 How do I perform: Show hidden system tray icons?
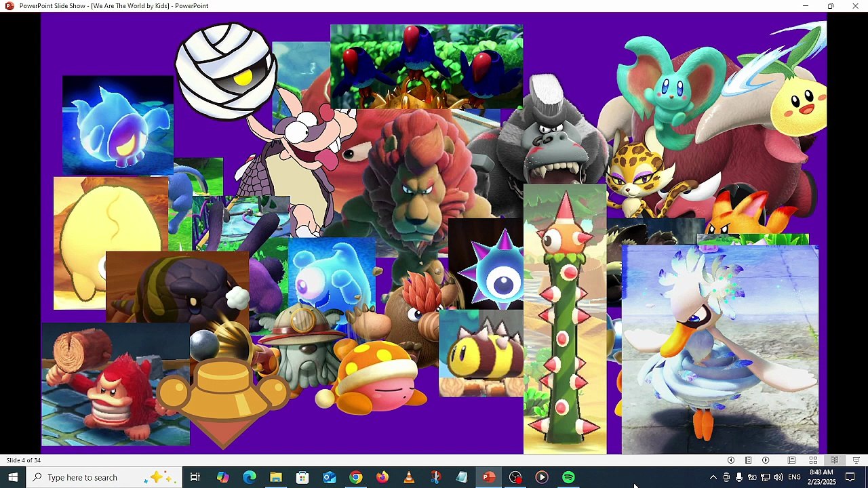point(713,477)
